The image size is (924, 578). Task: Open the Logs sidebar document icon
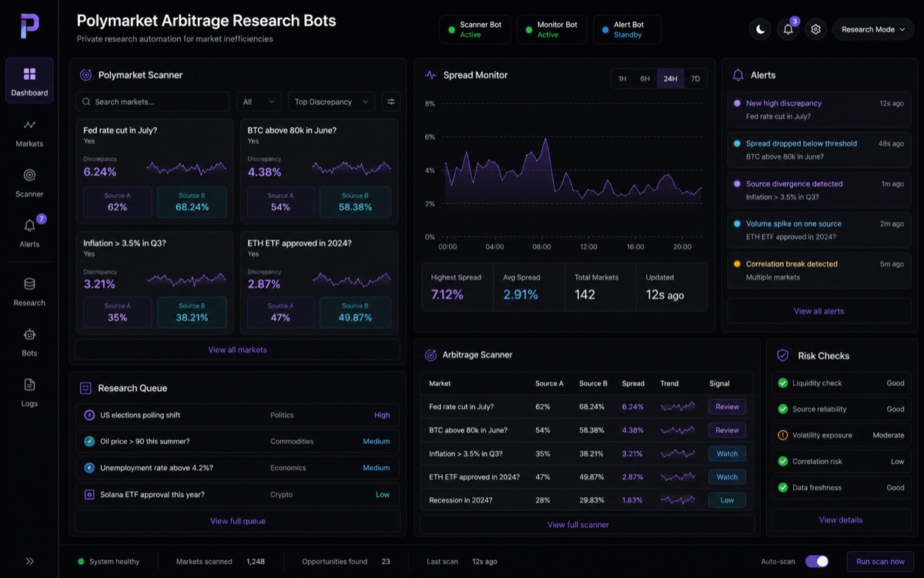29,385
